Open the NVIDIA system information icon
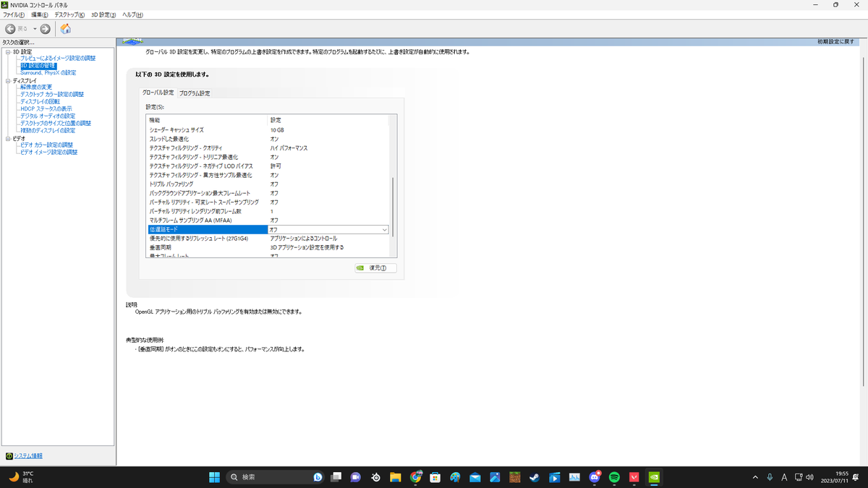 [x=9, y=456]
